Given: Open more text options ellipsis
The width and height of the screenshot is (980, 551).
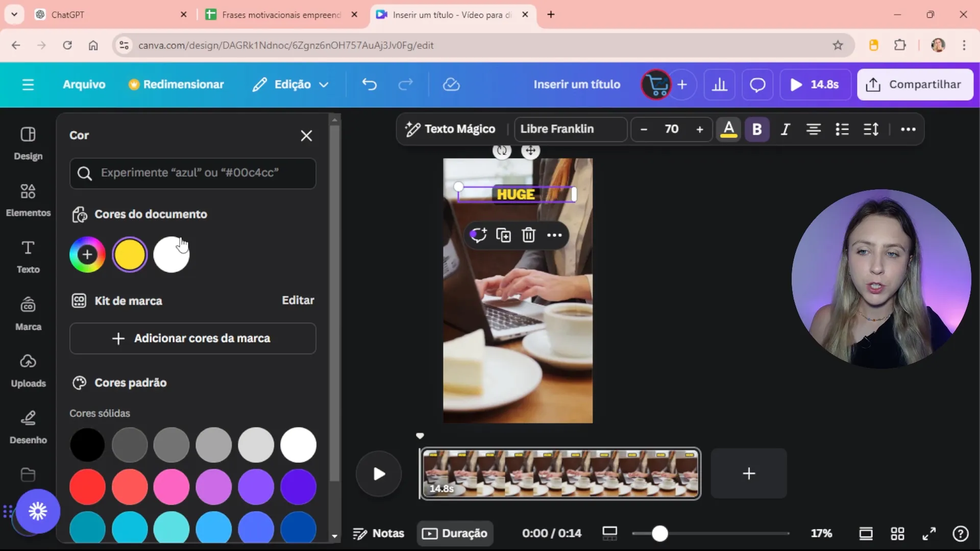Looking at the screenshot, I should click(x=908, y=130).
